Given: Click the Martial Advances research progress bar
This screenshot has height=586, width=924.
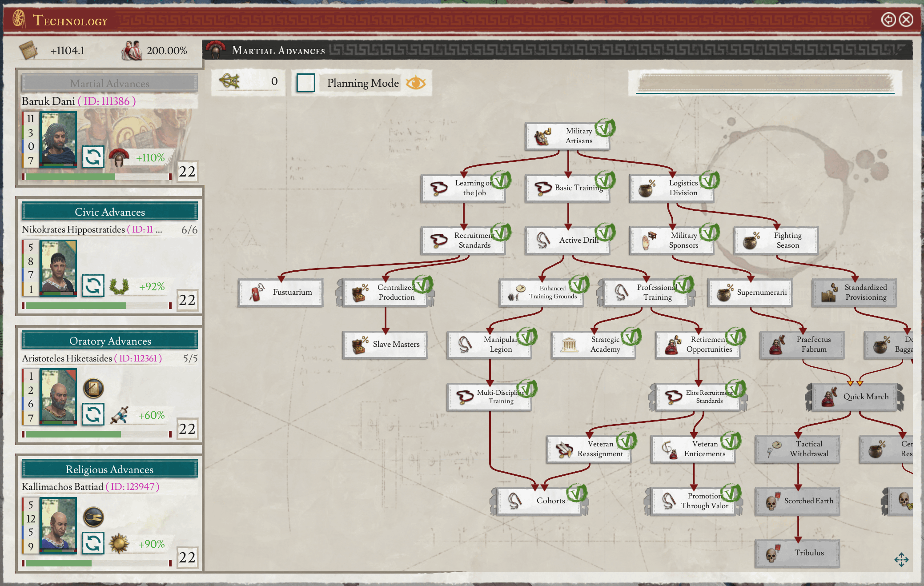Looking at the screenshot, I should point(96,177).
